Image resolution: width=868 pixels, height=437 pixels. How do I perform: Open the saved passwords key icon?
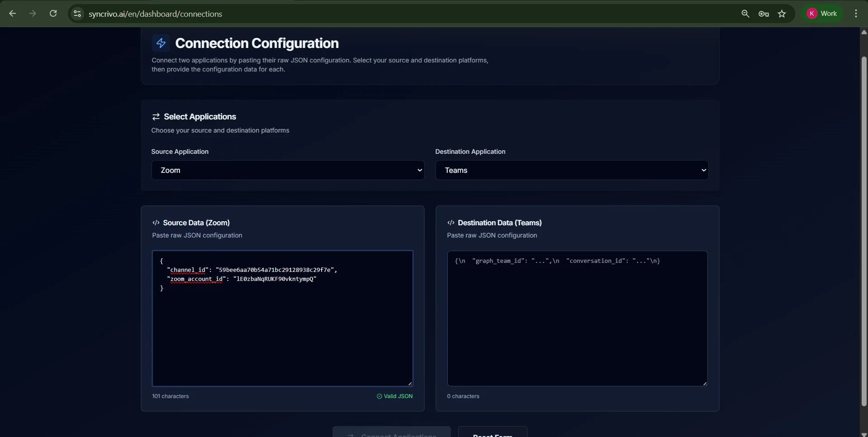click(x=764, y=14)
